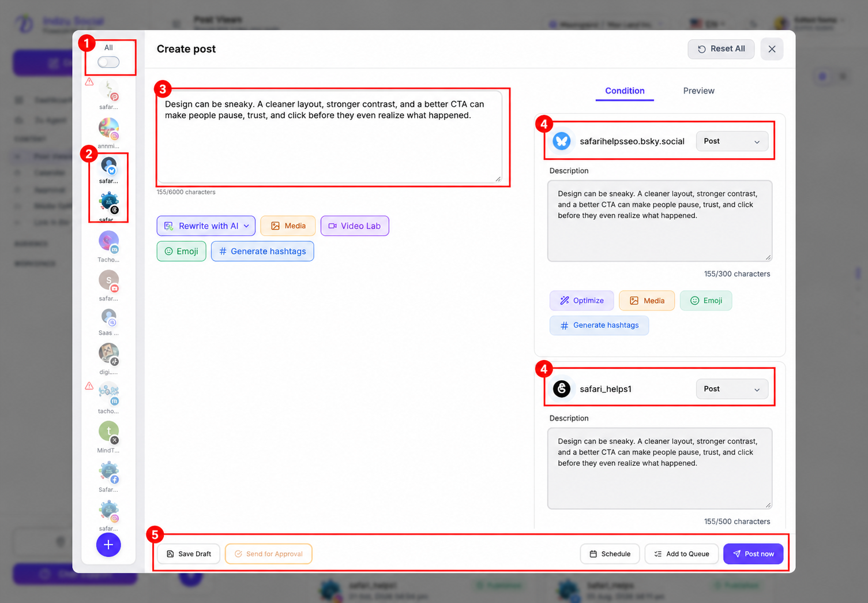Insert Emoji into the main post
The width and height of the screenshot is (868, 603).
tap(181, 251)
